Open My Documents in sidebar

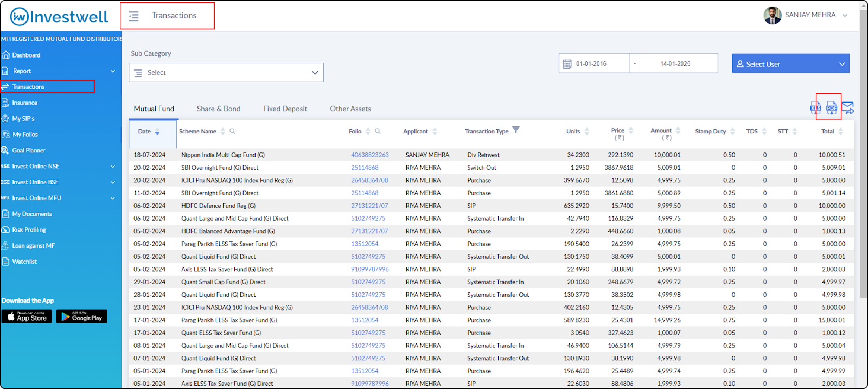click(32, 214)
